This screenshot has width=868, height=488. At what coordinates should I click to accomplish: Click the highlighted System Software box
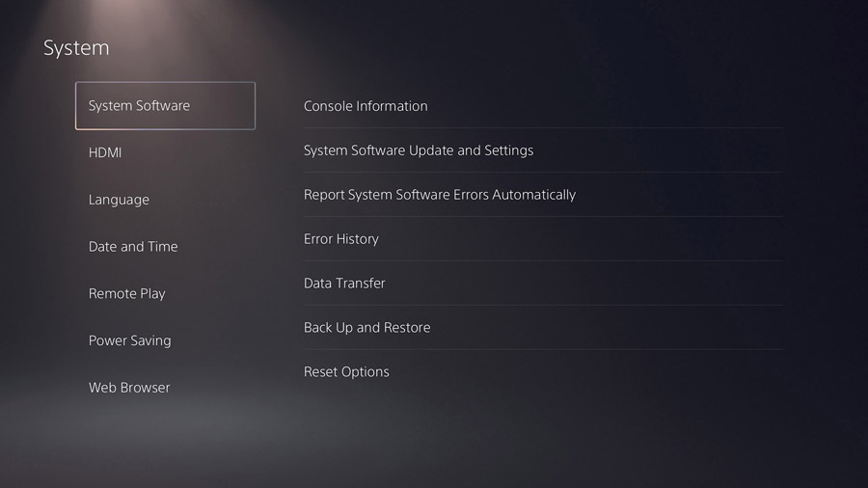pyautogui.click(x=165, y=106)
